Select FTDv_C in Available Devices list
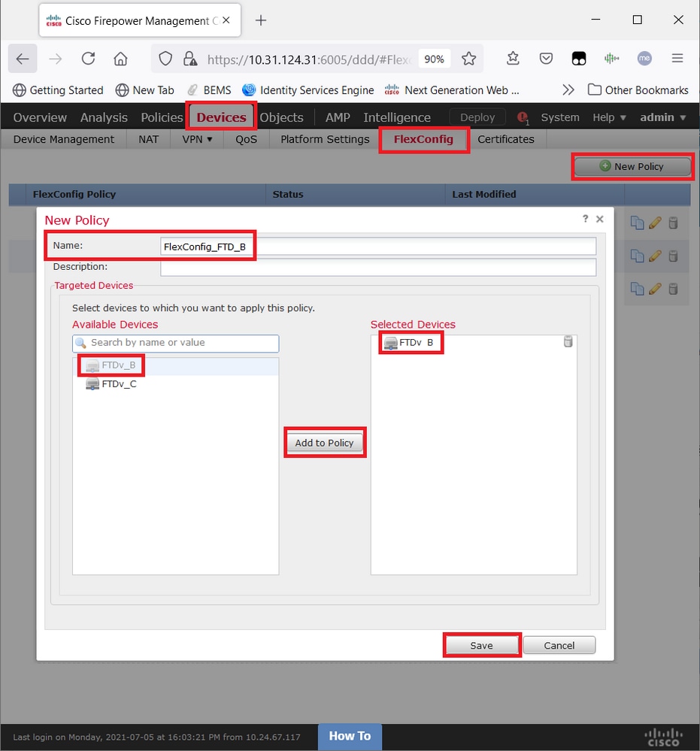 pos(175,384)
